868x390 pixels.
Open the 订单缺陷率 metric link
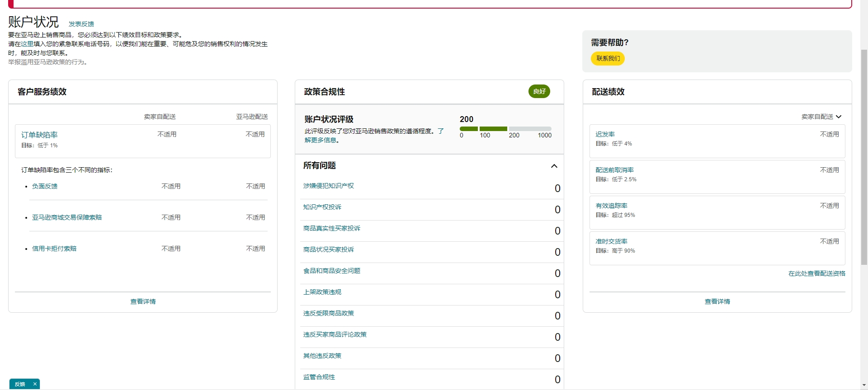tap(39, 135)
